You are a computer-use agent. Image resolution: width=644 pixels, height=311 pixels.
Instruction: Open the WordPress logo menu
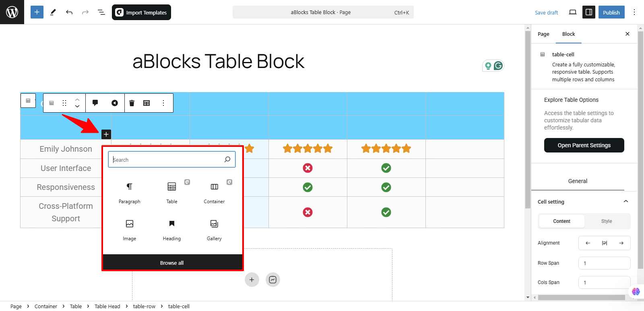tap(12, 12)
